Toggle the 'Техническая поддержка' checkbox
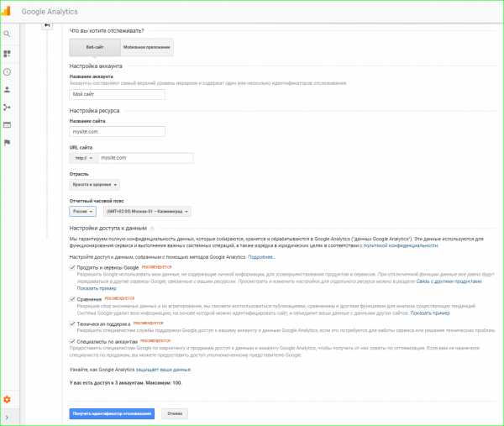 pos(72,323)
